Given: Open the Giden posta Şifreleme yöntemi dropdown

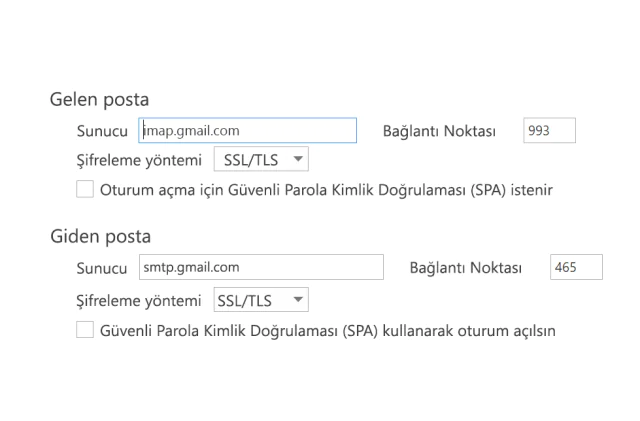Looking at the screenshot, I should pyautogui.click(x=261, y=300).
